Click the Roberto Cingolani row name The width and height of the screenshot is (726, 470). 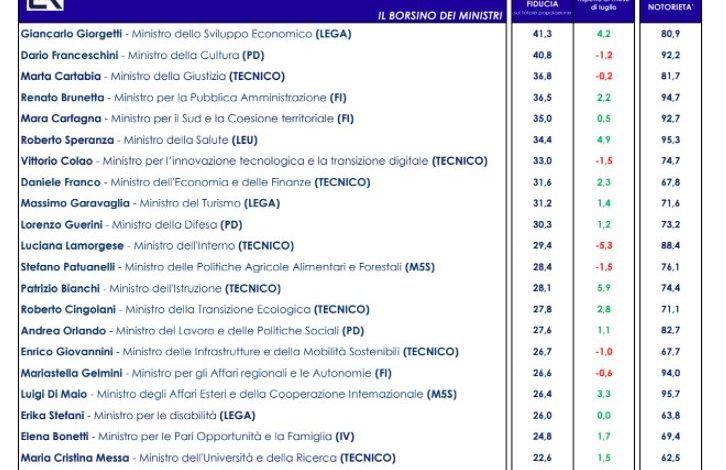pos(62,309)
